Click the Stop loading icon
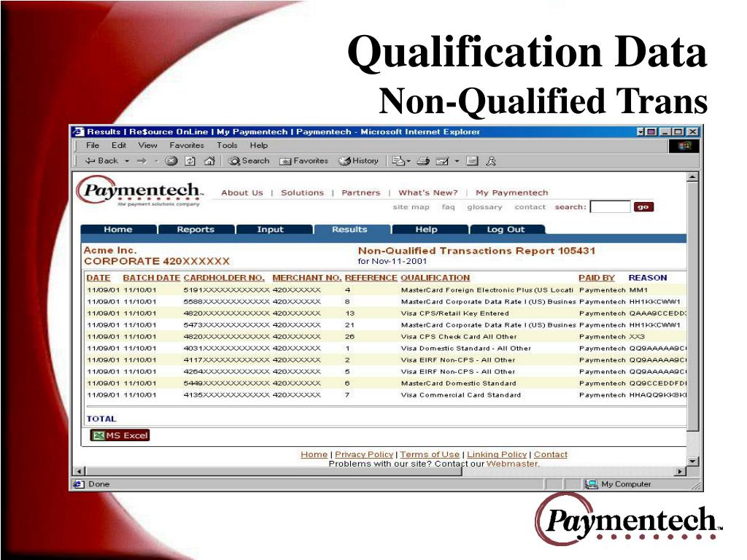This screenshot has width=747, height=560. 171,161
